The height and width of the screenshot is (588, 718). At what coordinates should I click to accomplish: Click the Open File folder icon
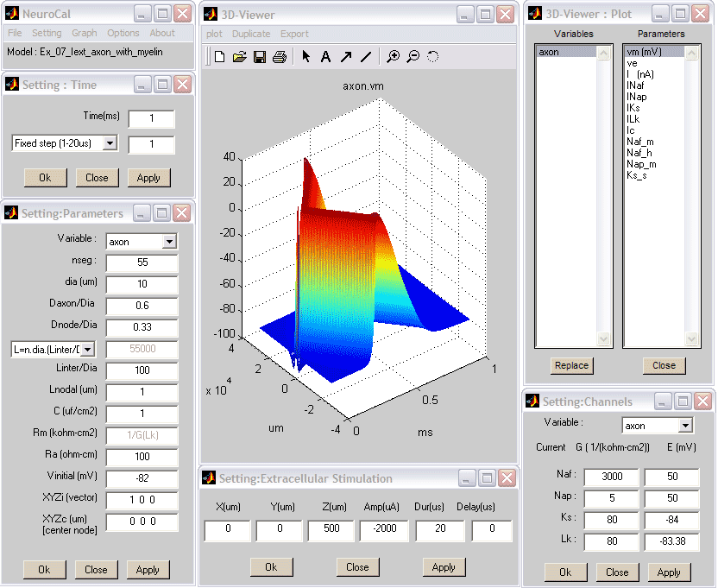240,57
